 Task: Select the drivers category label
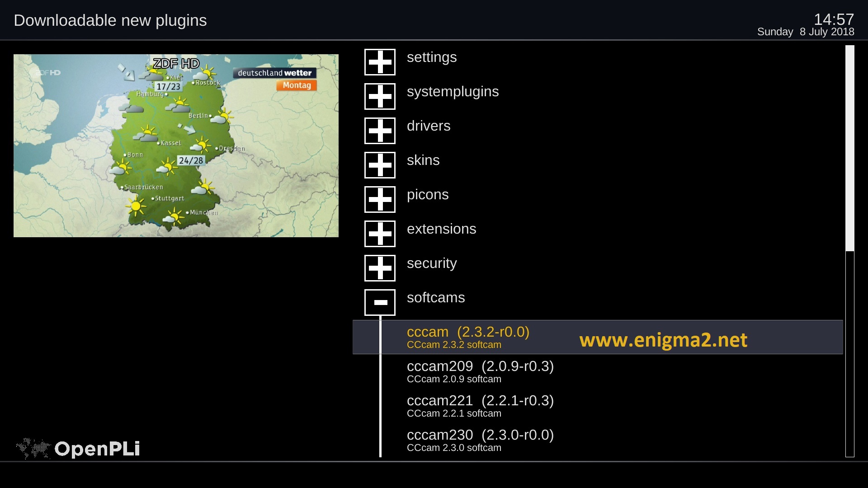pyautogui.click(x=429, y=126)
